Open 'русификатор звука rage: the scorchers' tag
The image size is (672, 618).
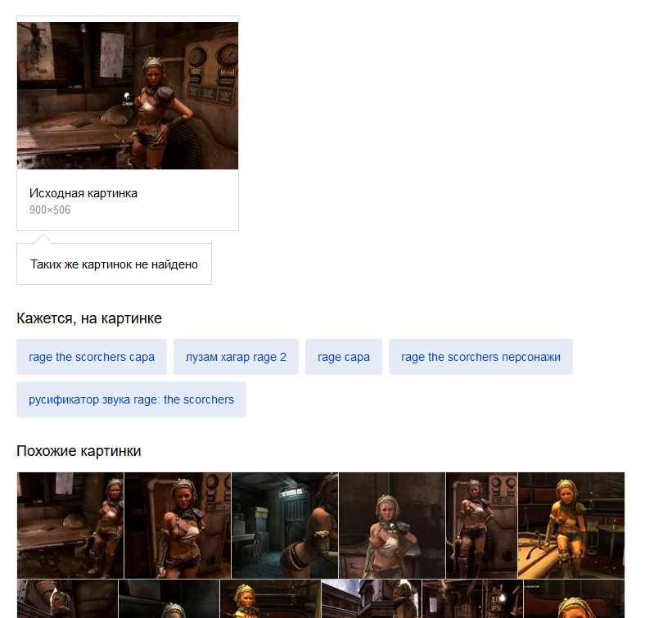[x=132, y=399]
